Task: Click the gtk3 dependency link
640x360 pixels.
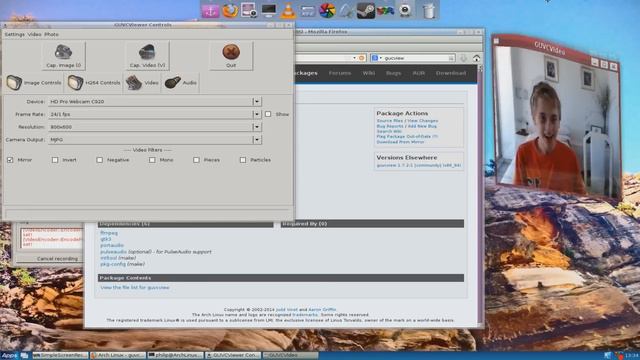Action: pyautogui.click(x=106, y=239)
